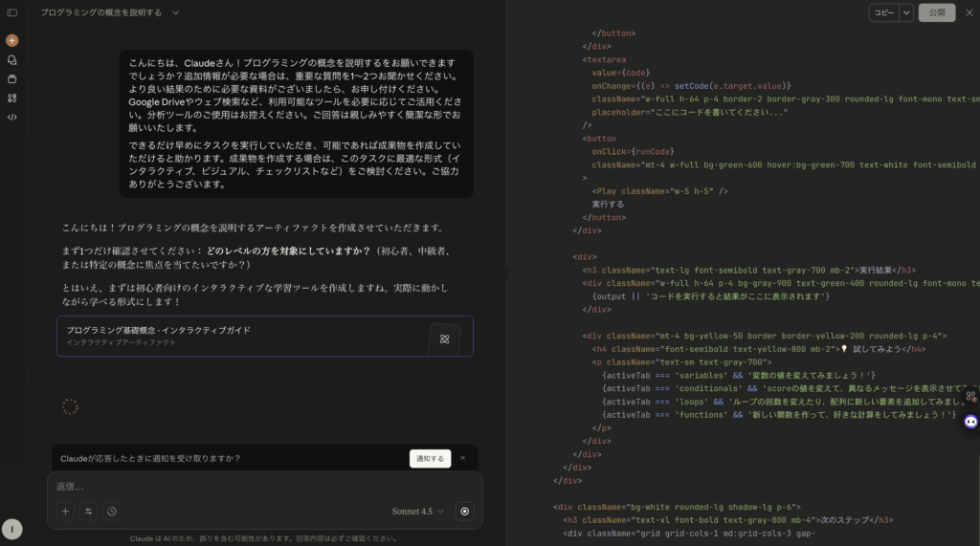The height and width of the screenshot is (546, 980).
Task: Open the projects icon in sidebar
Action: coord(12,78)
